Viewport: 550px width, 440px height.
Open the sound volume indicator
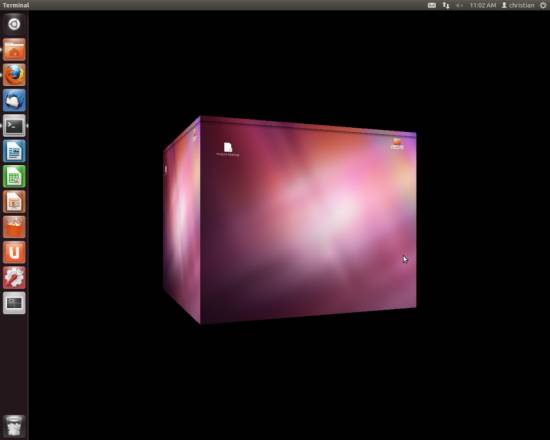click(460, 5)
